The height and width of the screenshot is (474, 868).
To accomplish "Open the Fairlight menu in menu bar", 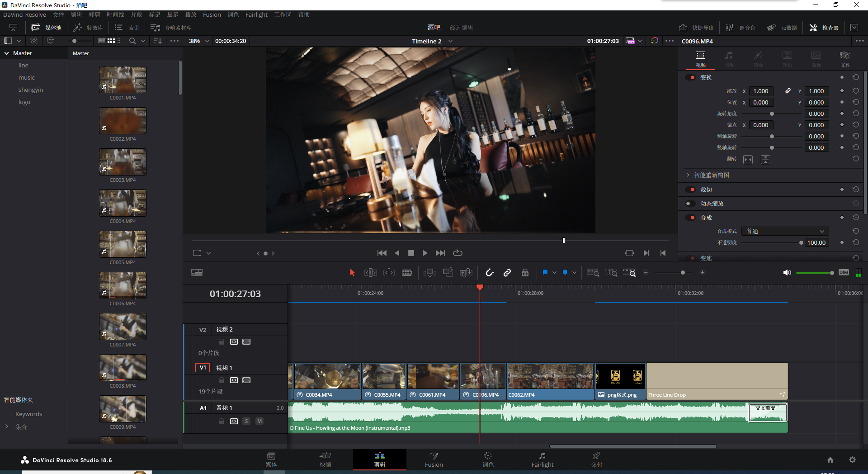I will click(256, 14).
